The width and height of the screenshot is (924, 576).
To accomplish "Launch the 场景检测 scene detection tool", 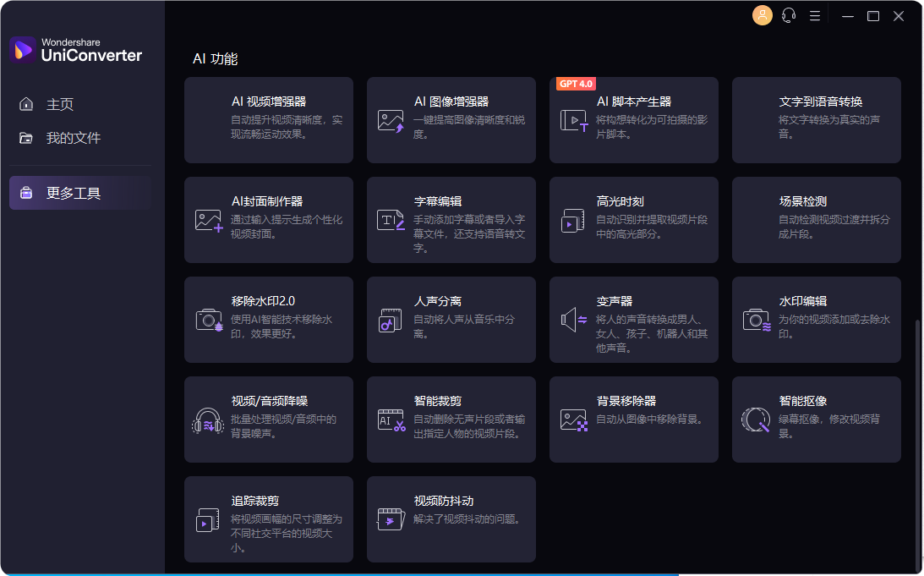I will tap(816, 220).
